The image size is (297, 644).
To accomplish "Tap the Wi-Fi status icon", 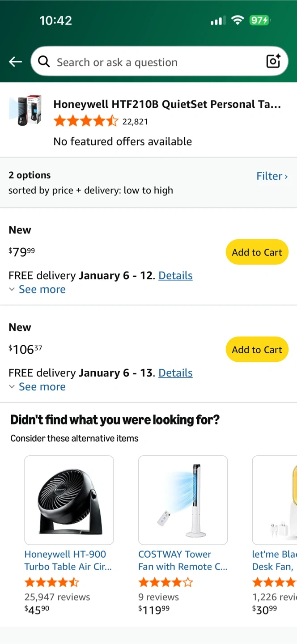I will 238,20.
